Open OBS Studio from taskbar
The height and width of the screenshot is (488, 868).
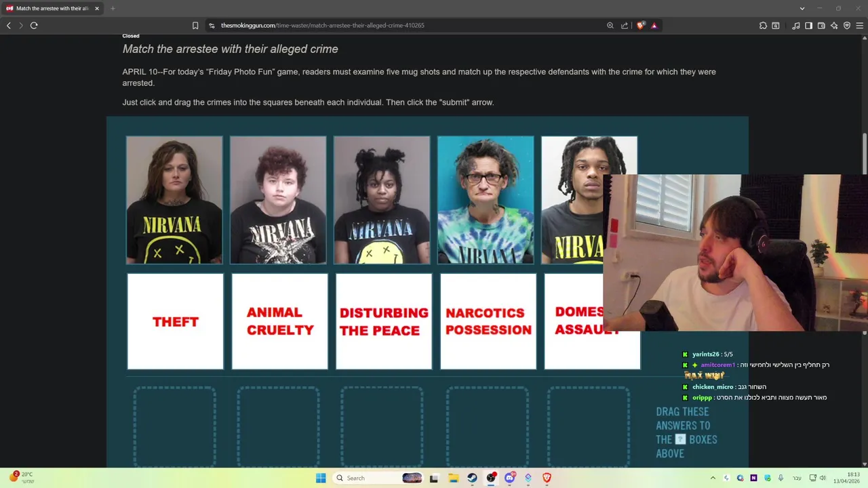[491, 478]
